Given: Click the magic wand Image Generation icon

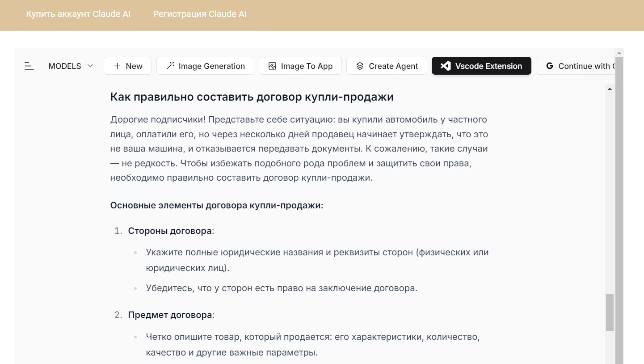Looking at the screenshot, I should point(170,66).
